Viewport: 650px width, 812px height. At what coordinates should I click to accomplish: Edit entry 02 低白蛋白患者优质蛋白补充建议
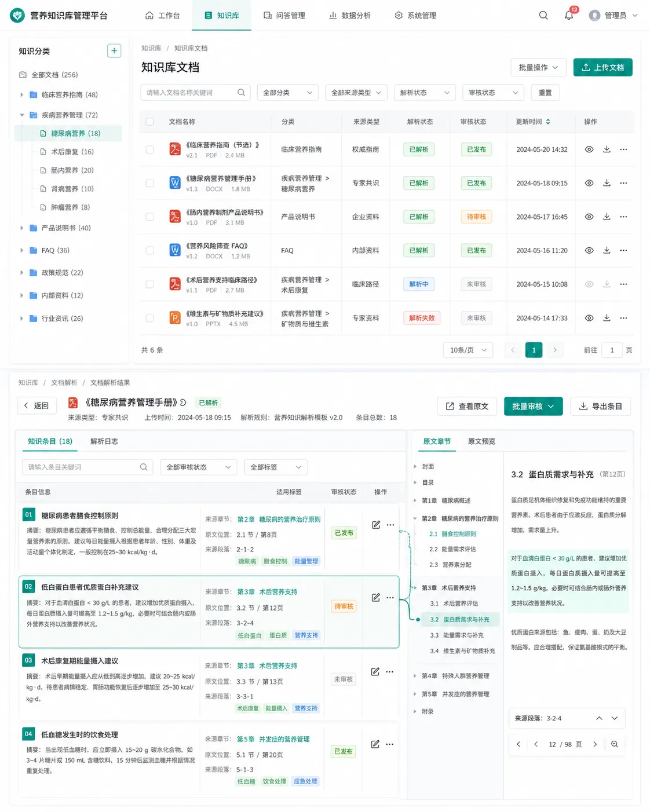[x=376, y=597]
